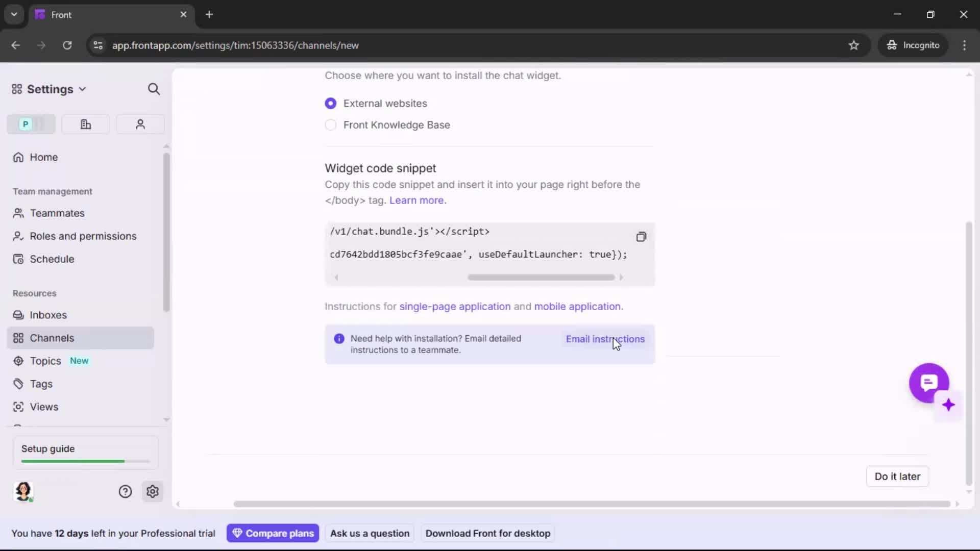Open the browser tab search arrow
The height and width of the screenshot is (551, 980).
point(14,14)
